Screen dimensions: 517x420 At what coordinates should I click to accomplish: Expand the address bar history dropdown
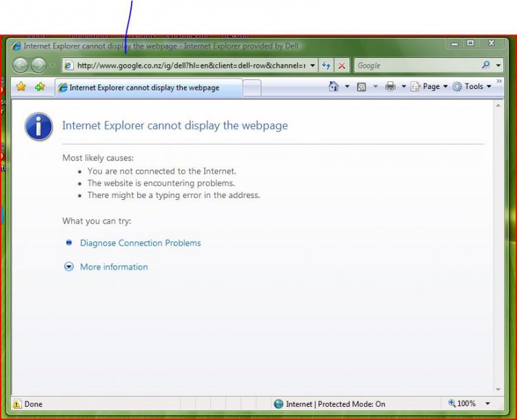tap(312, 66)
